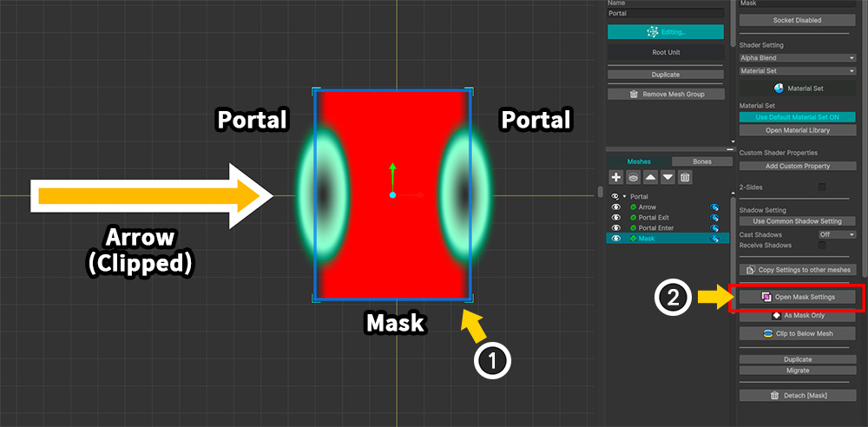
Task: Open the Alpha Blend dropdown
Action: tap(797, 58)
